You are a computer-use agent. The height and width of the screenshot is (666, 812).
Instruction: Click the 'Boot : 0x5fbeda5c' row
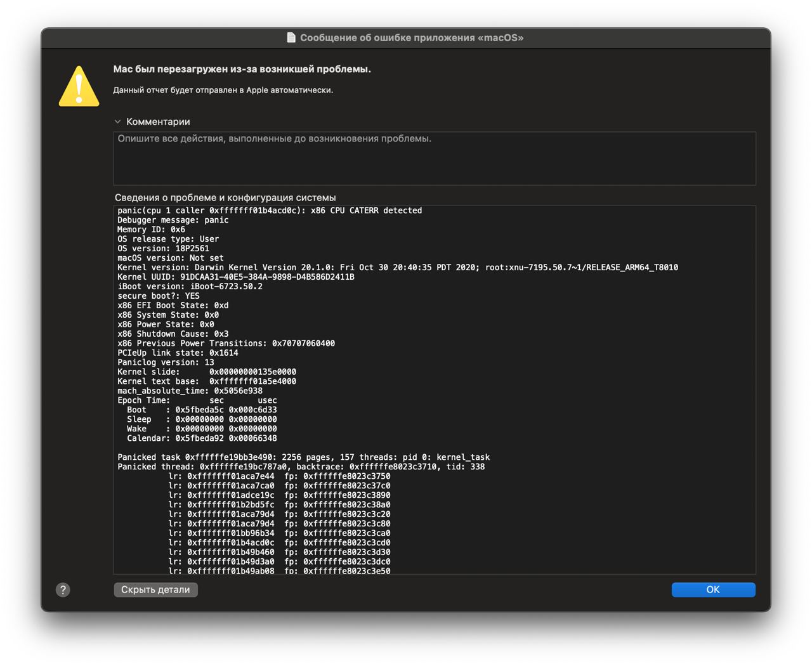coord(202,410)
